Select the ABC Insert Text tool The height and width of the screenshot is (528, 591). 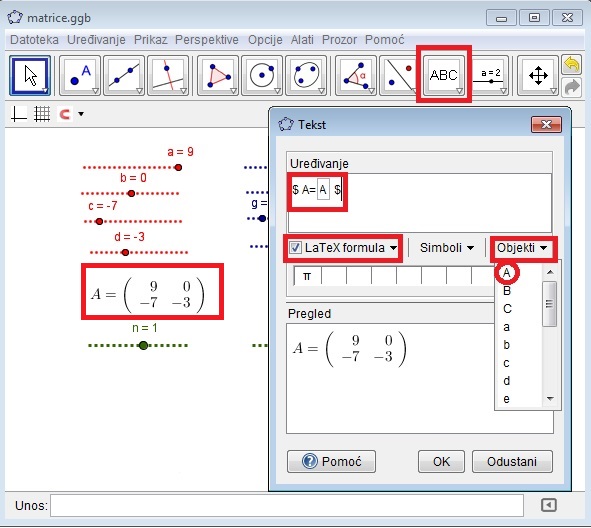tap(444, 75)
